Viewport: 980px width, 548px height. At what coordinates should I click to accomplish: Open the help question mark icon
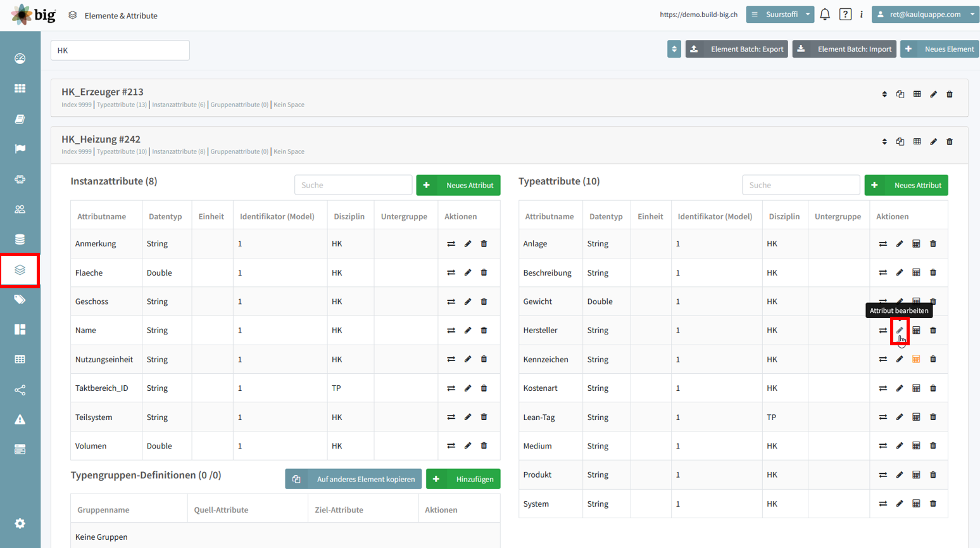[x=845, y=15]
